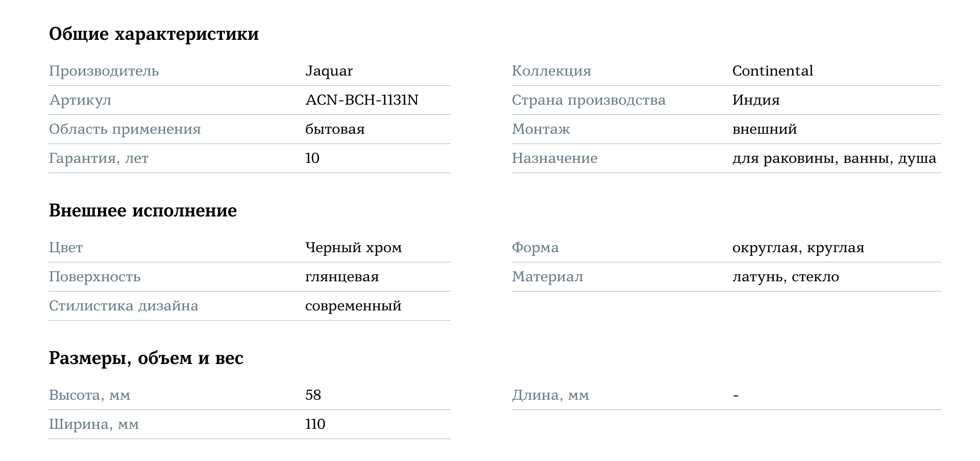
Task: Click the Continental collection value
Action: point(772,71)
